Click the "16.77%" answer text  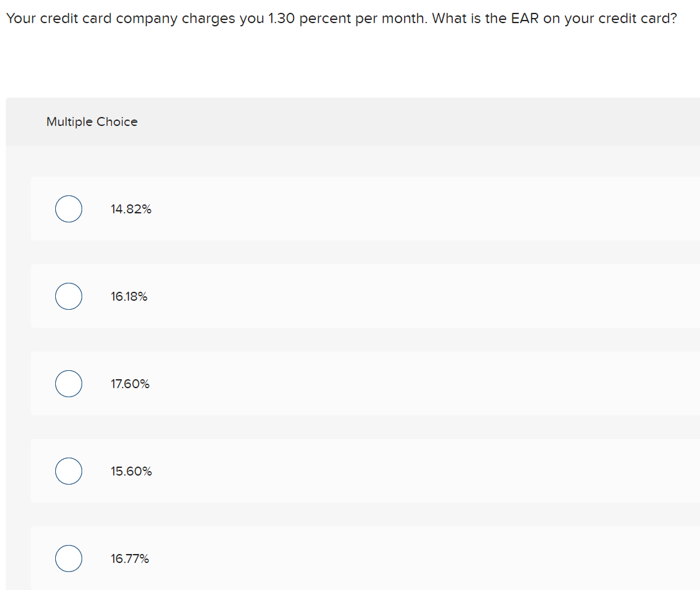coord(130,559)
